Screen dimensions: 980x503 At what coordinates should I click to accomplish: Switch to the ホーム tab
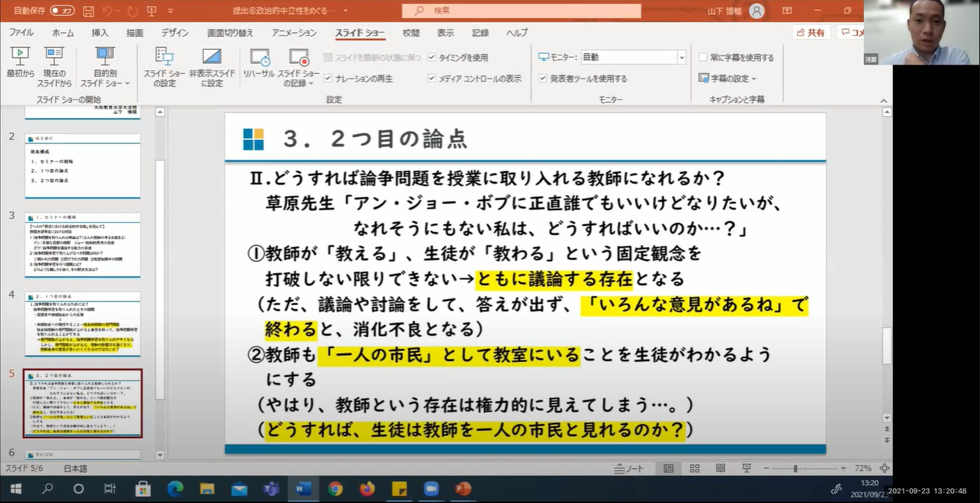(x=63, y=33)
